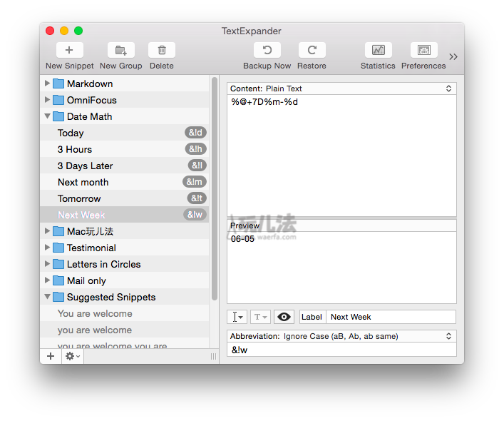
Task: Select the Testimonial folder
Action: [125, 248]
